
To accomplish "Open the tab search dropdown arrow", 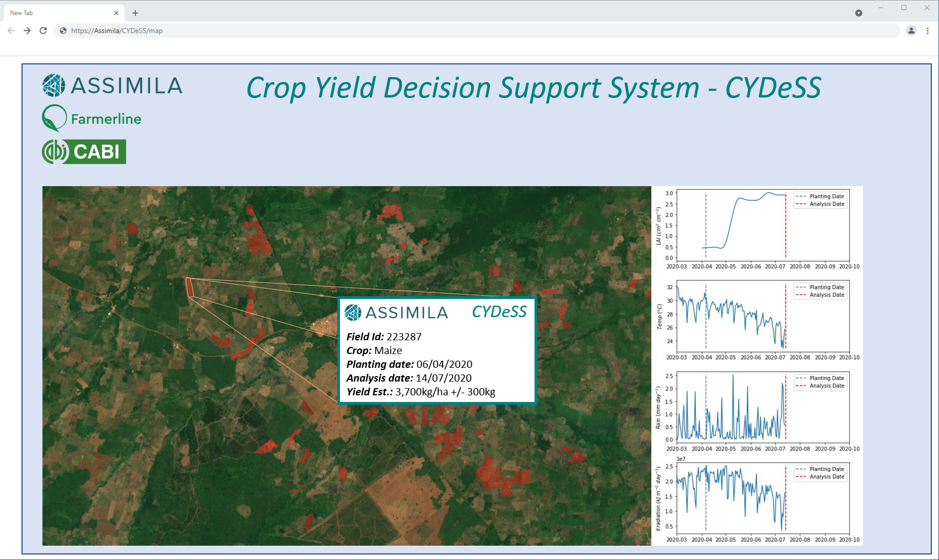I will pyautogui.click(x=859, y=13).
